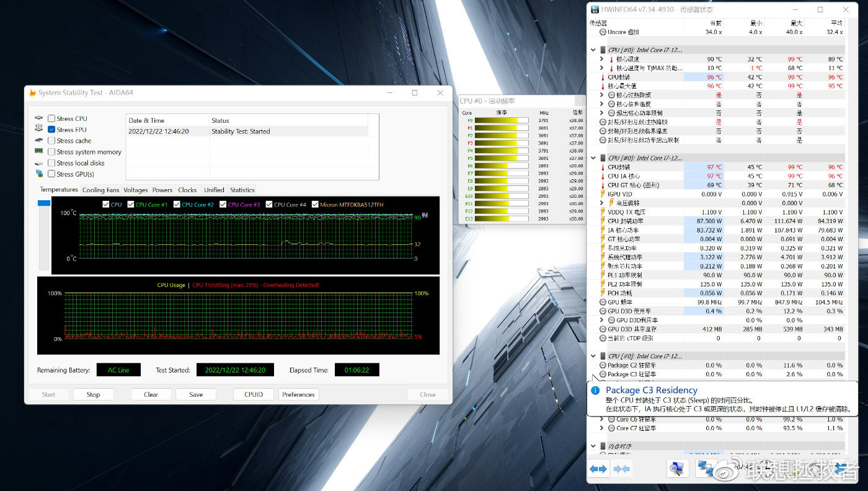
Task: Click the graphics card icon beside Stress GPU(s)
Action: [39, 174]
